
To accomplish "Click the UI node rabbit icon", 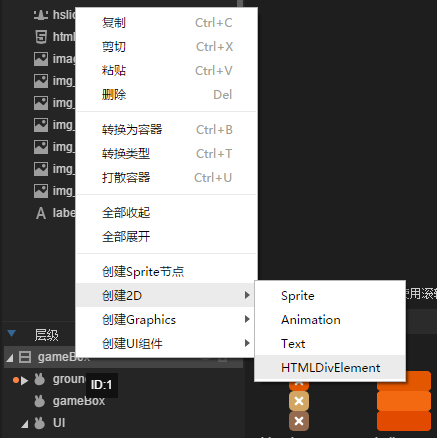I will [40, 423].
